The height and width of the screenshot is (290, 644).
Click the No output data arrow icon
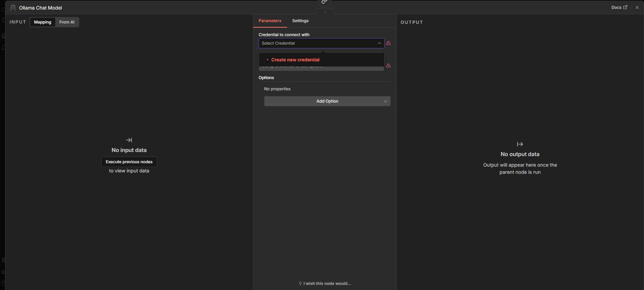(520, 144)
